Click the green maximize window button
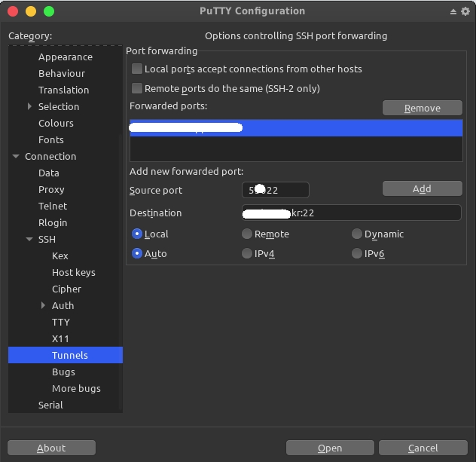The image size is (476, 462). [49, 11]
